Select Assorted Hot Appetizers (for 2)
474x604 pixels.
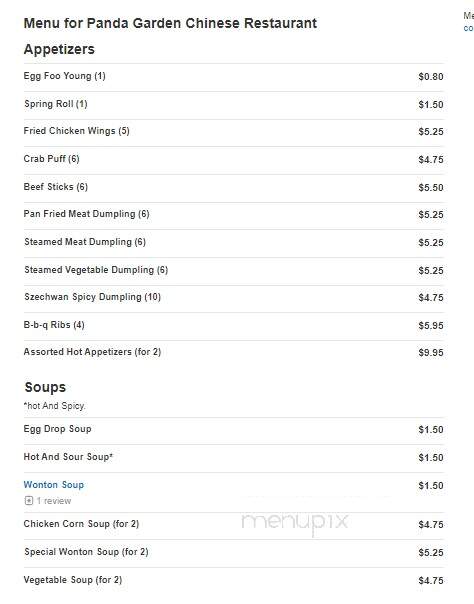coord(234,353)
